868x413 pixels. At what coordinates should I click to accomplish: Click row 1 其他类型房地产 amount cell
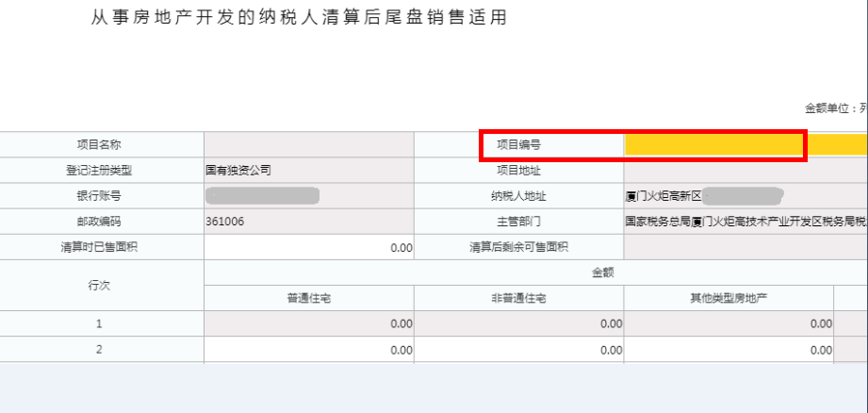pyautogui.click(x=729, y=323)
